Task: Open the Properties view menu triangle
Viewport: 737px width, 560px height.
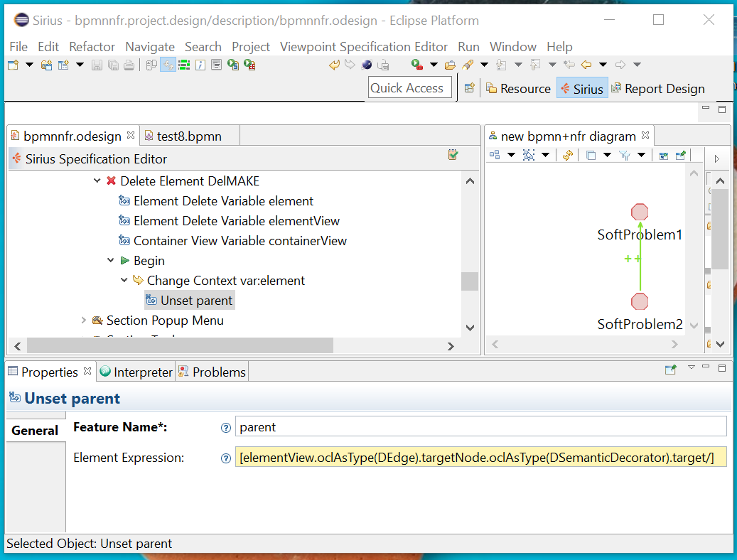Action: click(691, 367)
